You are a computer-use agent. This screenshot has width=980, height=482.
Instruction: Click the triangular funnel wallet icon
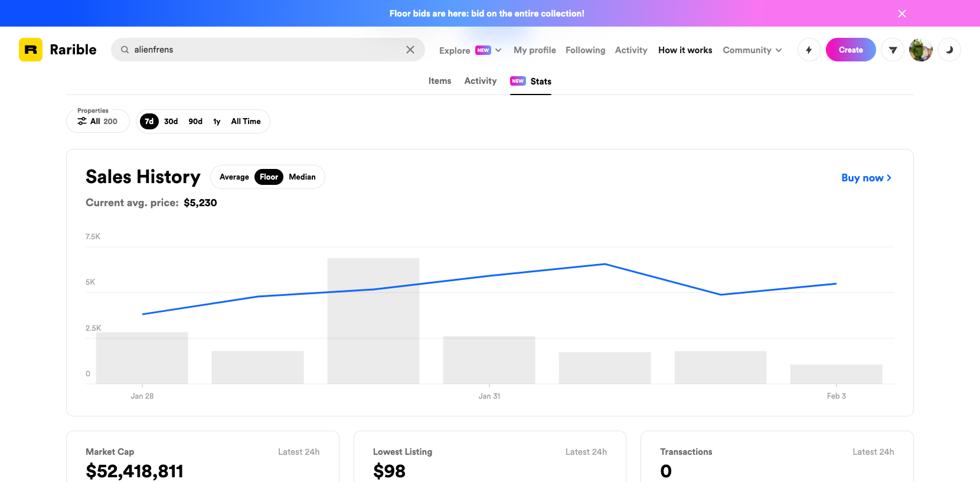click(893, 50)
